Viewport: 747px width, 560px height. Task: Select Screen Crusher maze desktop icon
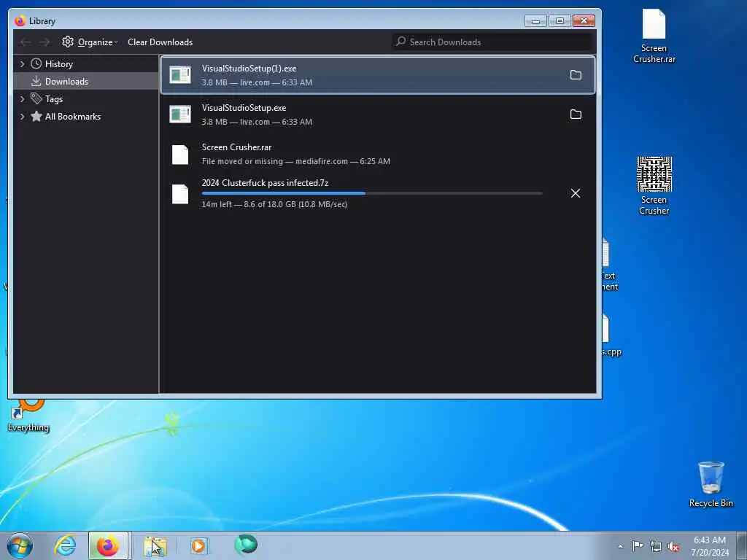(x=654, y=186)
